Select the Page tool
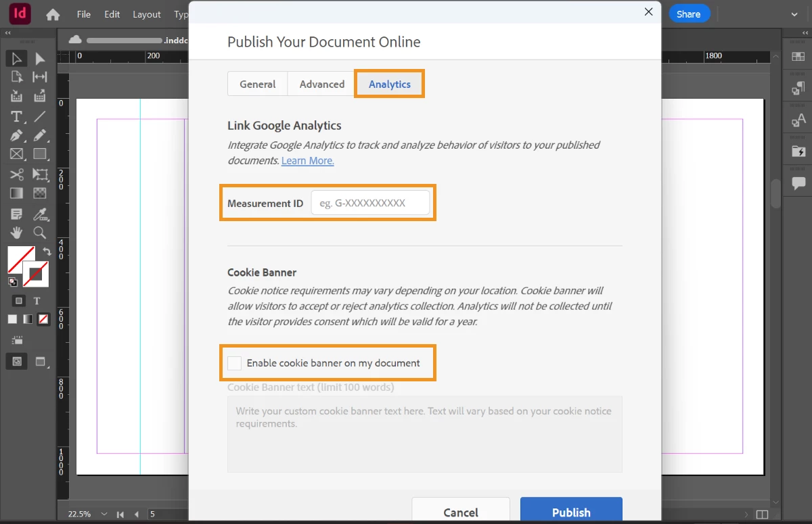Image resolution: width=812 pixels, height=524 pixels. pos(17,77)
